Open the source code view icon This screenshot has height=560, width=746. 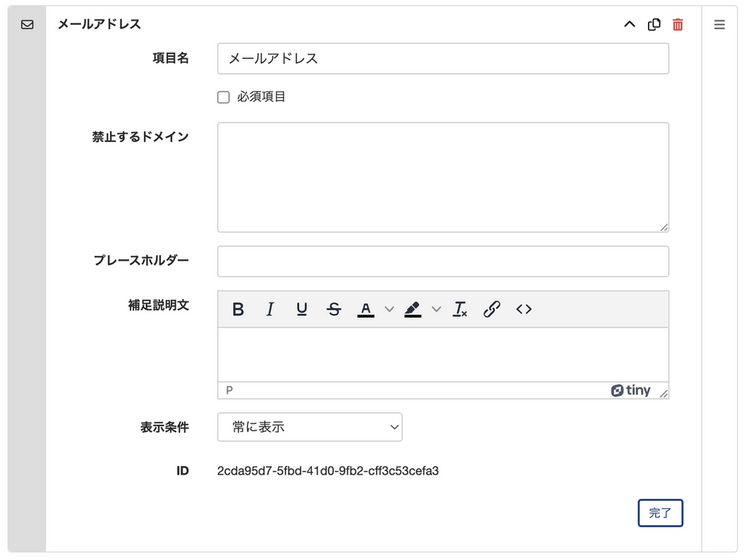coord(524,309)
